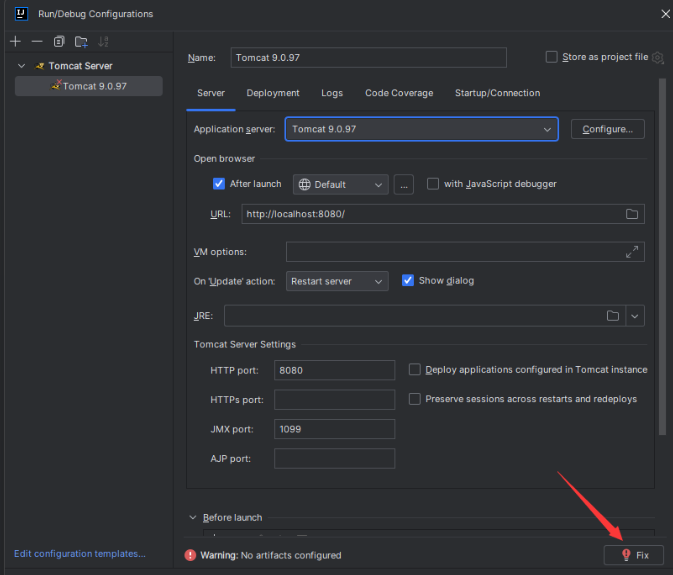Click the HTTPs port field
The width and height of the screenshot is (673, 575).
click(334, 399)
